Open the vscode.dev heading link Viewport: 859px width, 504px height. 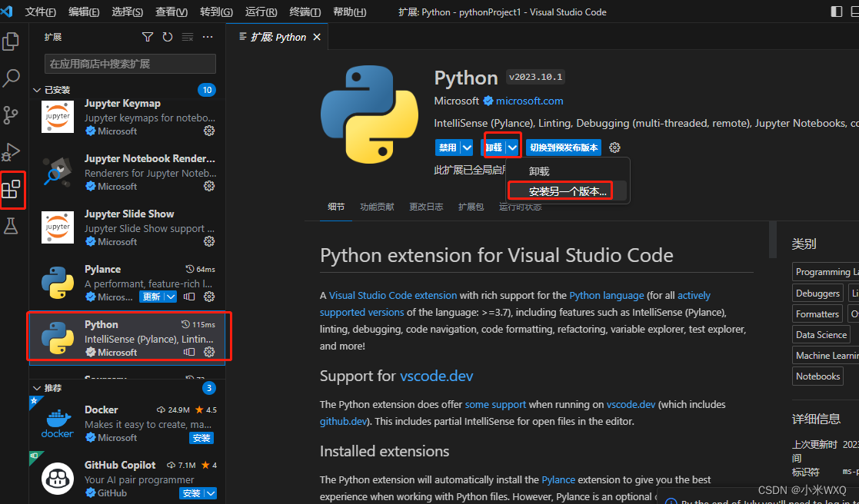(x=436, y=376)
